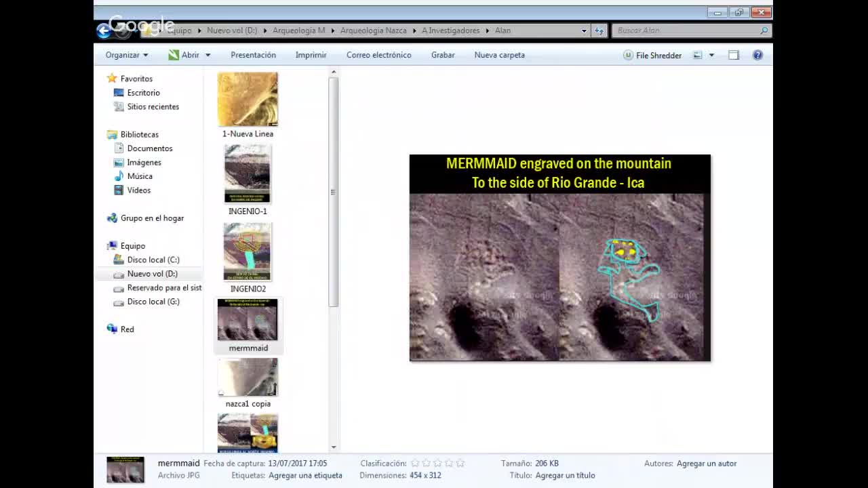Select Escritorio in the navigation pane
The image size is (868, 488).
(143, 93)
